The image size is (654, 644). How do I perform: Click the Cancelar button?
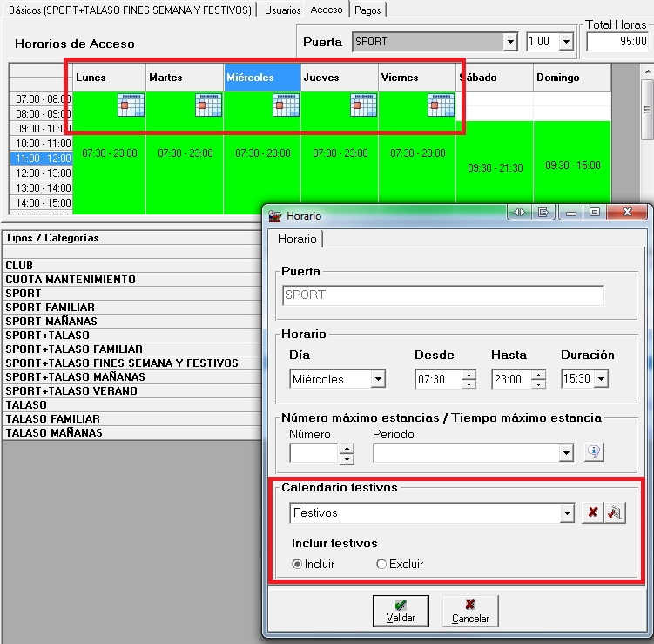pos(470,611)
